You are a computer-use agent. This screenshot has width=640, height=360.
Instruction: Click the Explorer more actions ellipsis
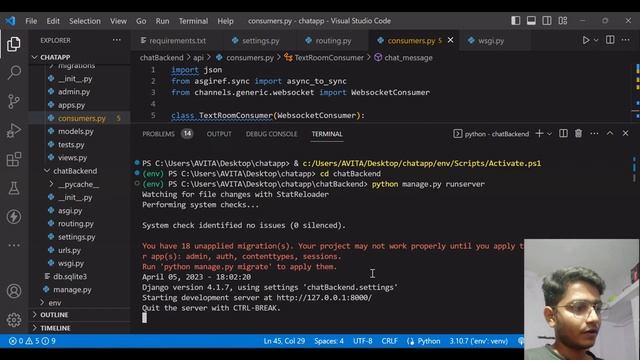tap(117, 40)
